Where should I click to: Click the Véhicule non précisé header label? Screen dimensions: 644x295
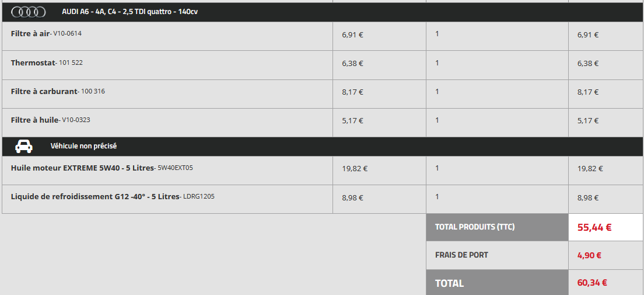tap(83, 146)
